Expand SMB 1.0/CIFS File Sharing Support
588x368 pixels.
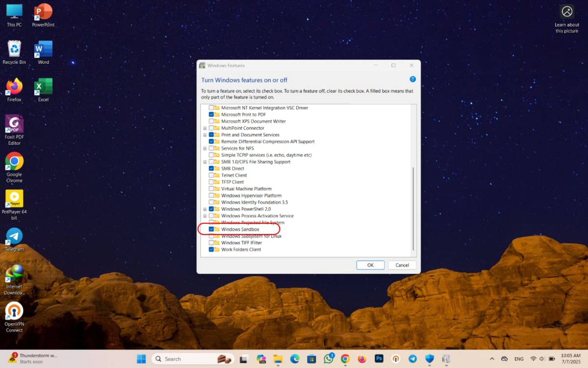(x=205, y=162)
